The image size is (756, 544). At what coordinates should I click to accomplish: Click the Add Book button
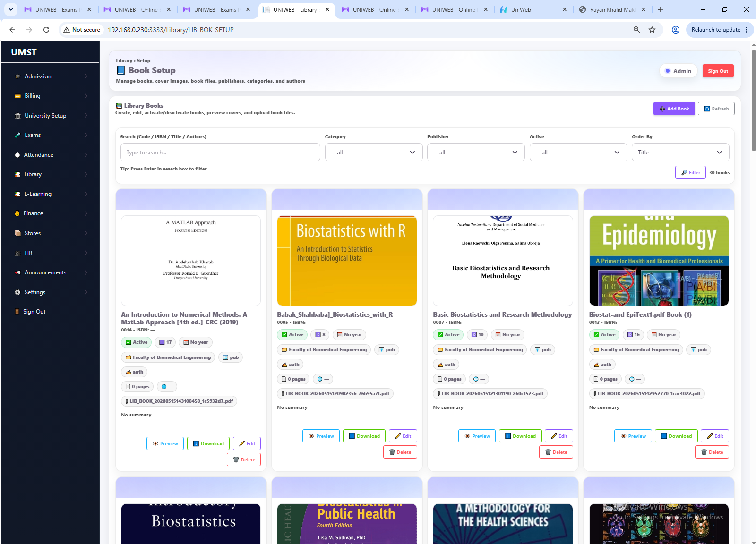pos(674,109)
